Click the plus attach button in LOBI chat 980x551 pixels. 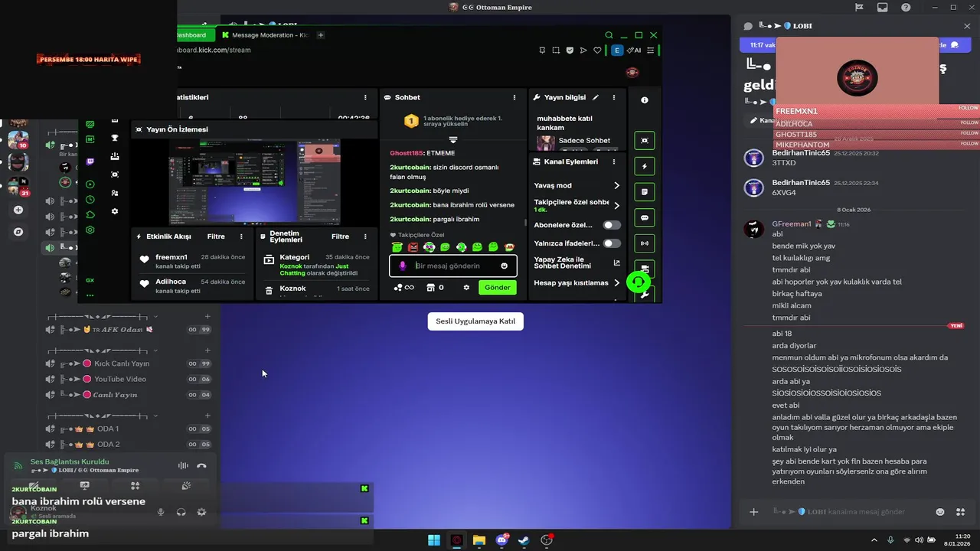coord(753,512)
